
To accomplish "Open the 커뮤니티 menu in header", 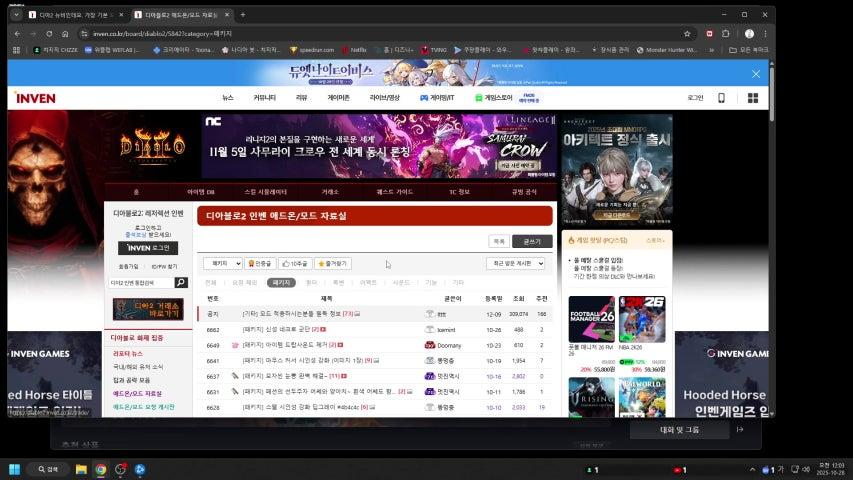I will tap(264, 98).
